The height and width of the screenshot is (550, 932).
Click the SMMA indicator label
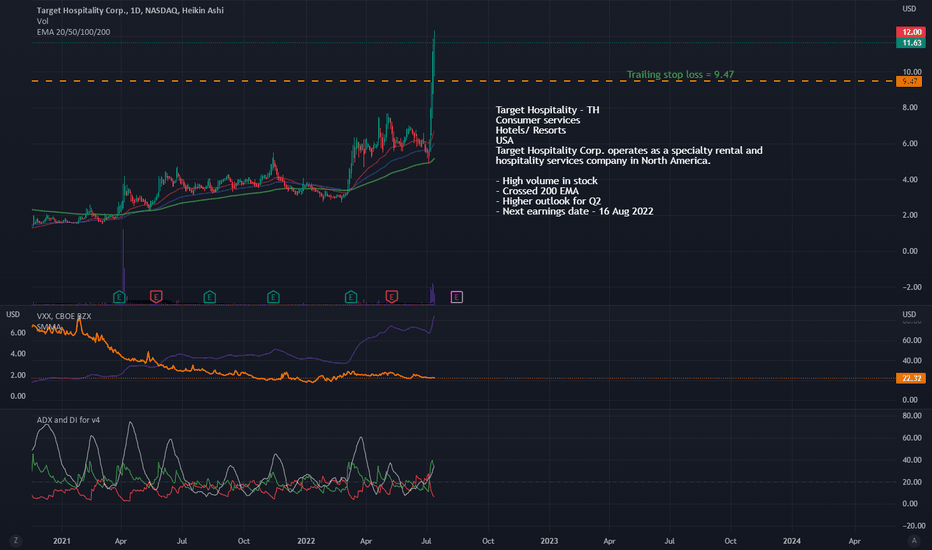pos(49,327)
